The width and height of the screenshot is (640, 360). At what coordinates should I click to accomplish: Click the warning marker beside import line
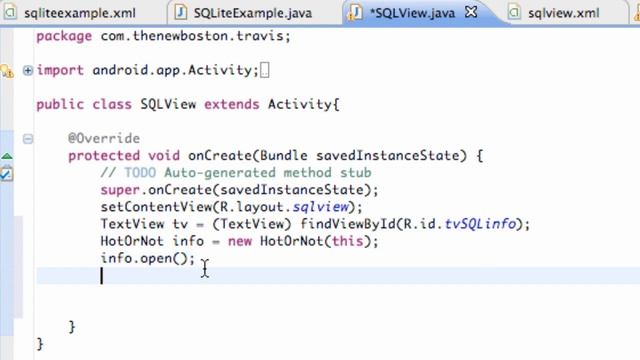(7, 71)
